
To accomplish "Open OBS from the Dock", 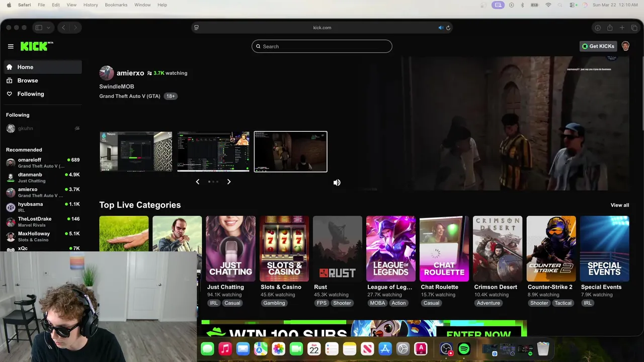I will 446,349.
